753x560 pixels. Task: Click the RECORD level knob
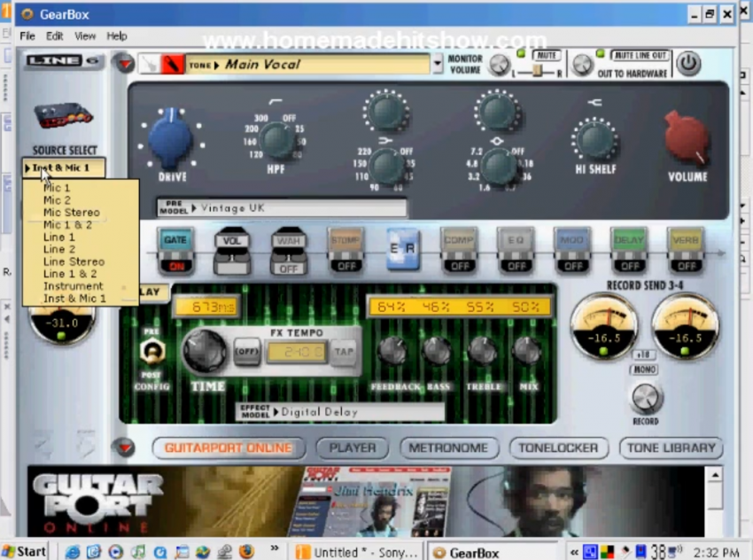(646, 399)
